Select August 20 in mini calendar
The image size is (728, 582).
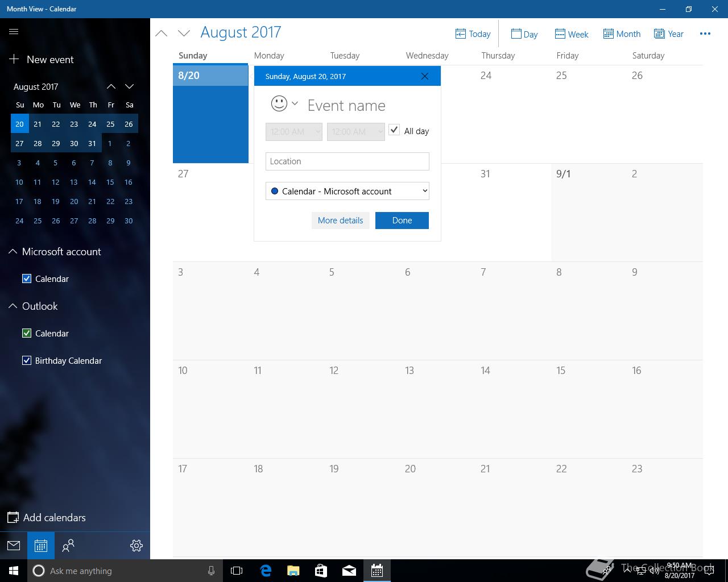coord(20,124)
